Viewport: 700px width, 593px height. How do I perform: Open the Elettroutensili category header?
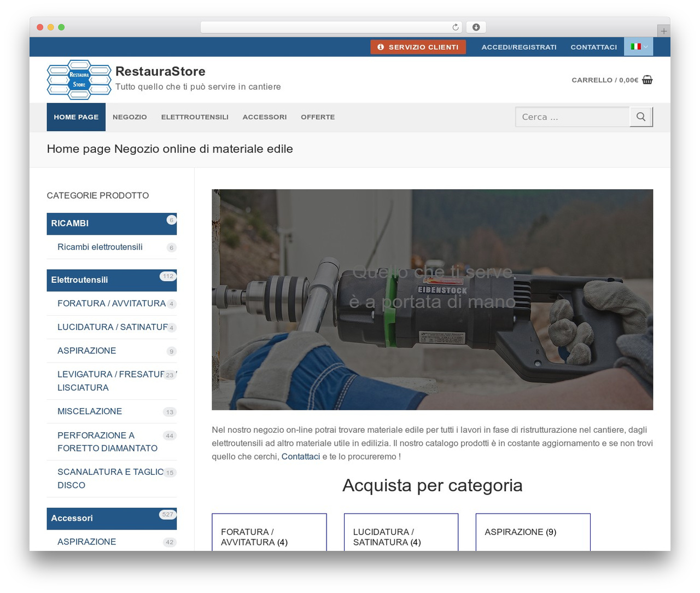112,280
